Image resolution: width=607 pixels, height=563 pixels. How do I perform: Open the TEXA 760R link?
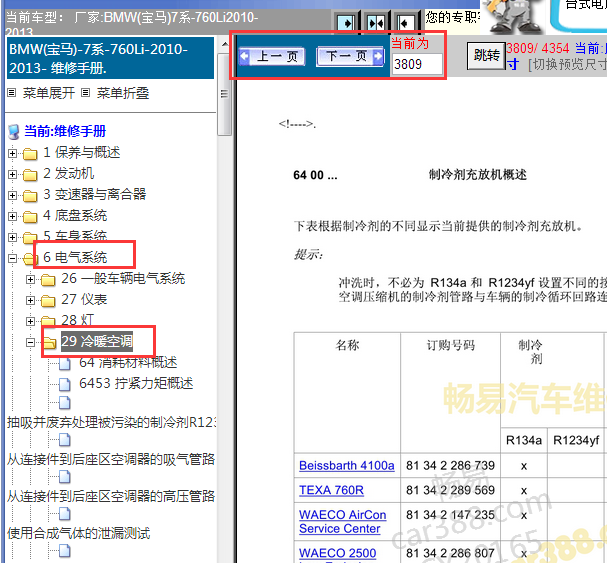[x=331, y=490]
